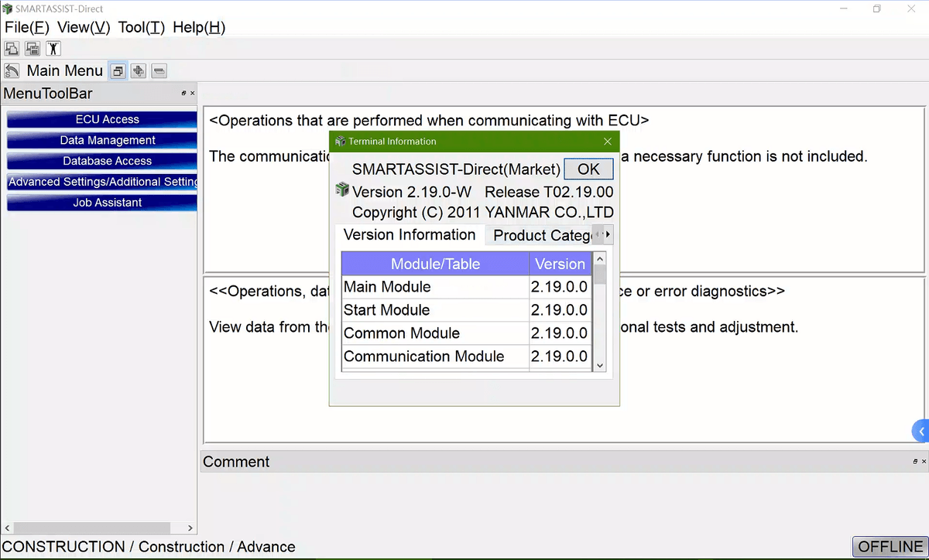Click the minus icon in Main Menu bar
Image resolution: width=929 pixels, height=560 pixels.
159,71
